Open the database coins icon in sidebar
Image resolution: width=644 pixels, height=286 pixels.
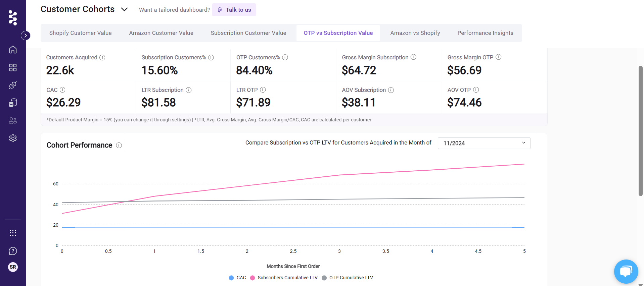pyautogui.click(x=13, y=103)
